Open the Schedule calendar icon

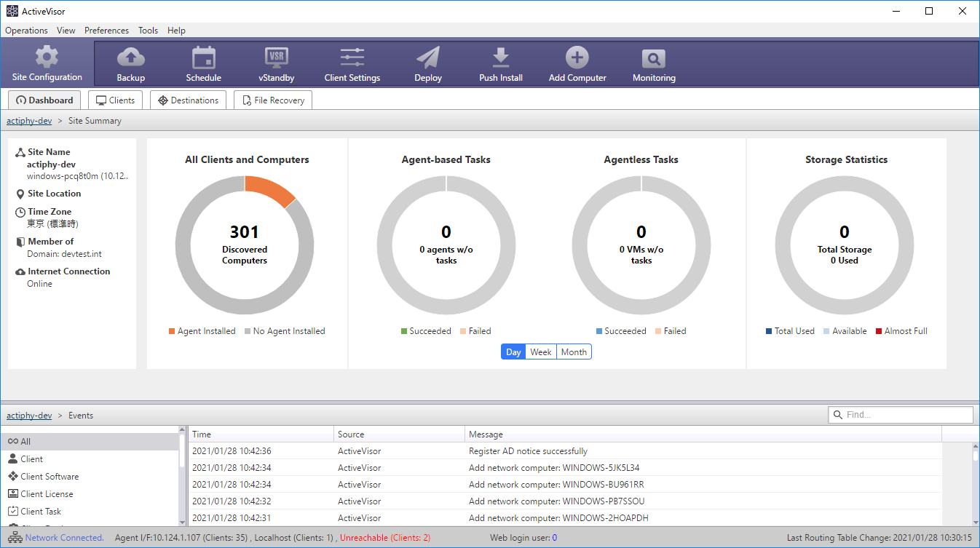click(204, 57)
